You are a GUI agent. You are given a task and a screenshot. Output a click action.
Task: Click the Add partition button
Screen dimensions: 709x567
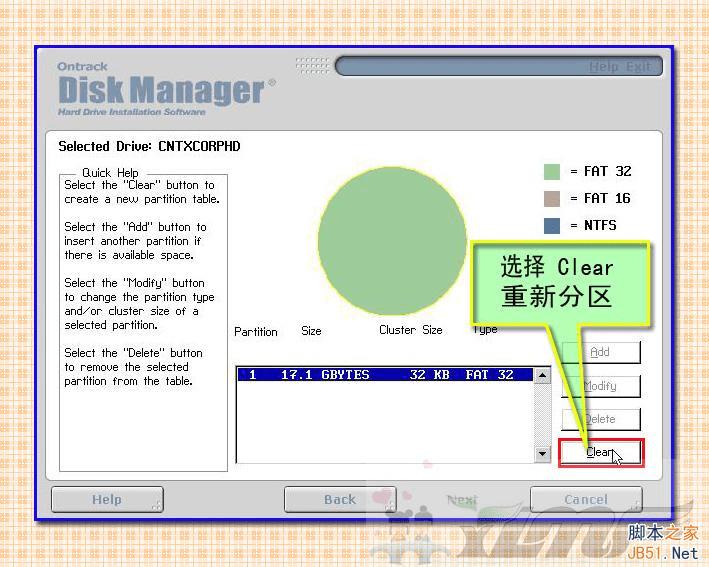[600, 352]
